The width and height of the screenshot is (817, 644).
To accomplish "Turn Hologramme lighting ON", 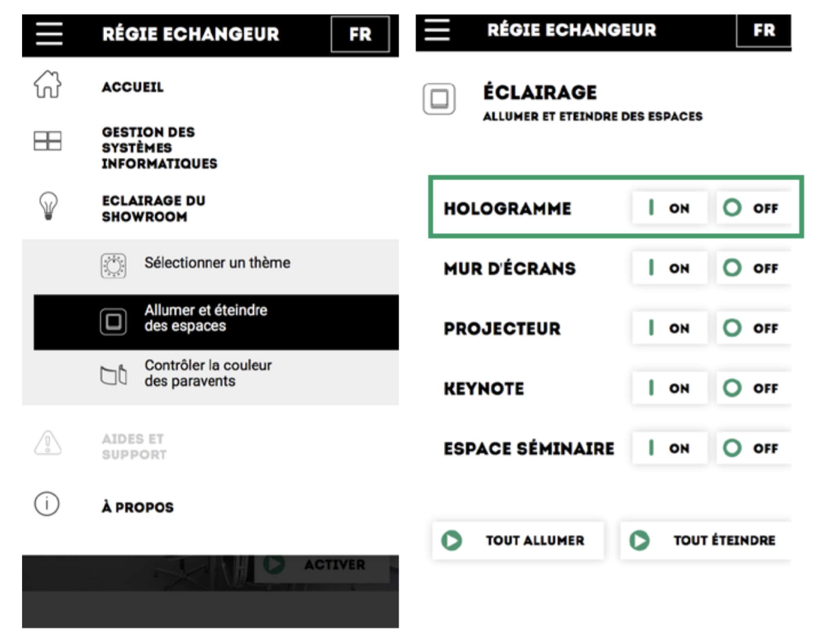I will (x=670, y=208).
